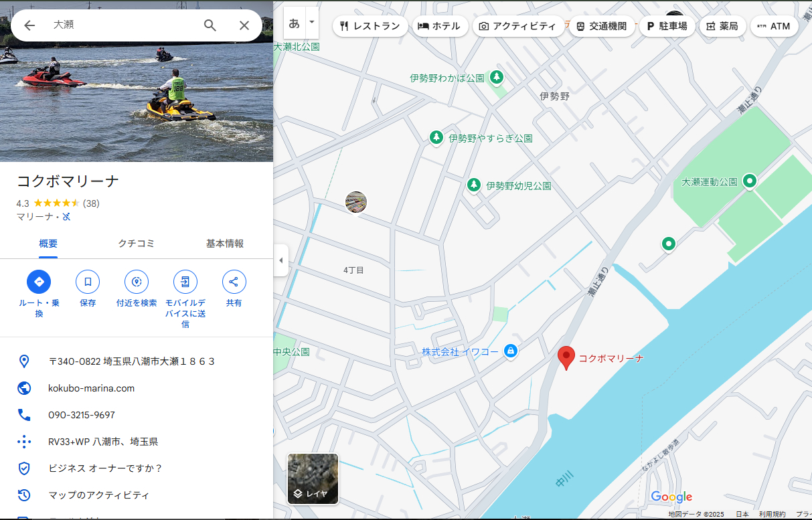The image size is (812, 520).
Task: Click the search magnifier icon
Action: (x=210, y=25)
